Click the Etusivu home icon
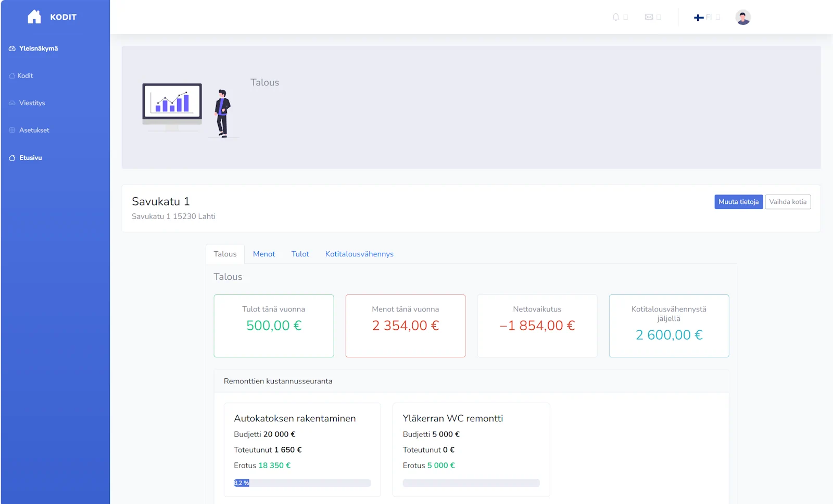 click(12, 158)
